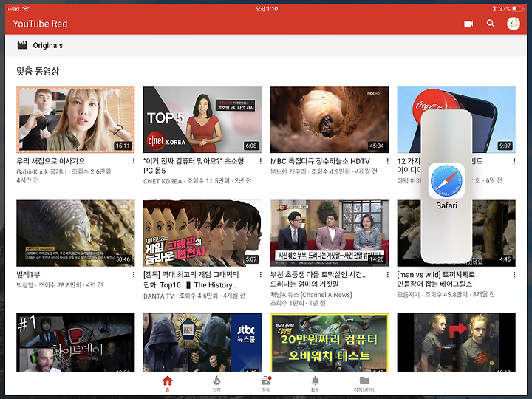Open title 벌레1부

pyautogui.click(x=28, y=274)
